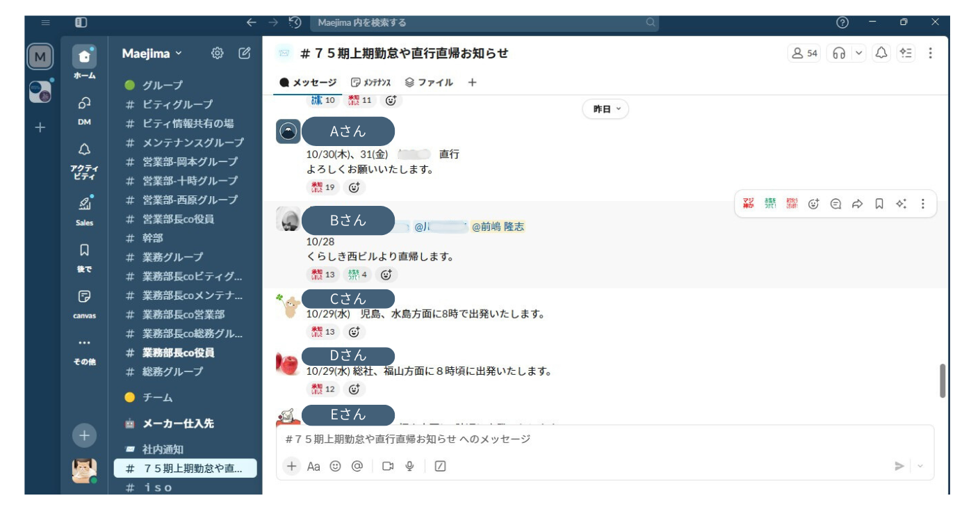Bookmark the hovered message for later
Image resolution: width=980 pixels, height=523 pixels.
pos(879,204)
